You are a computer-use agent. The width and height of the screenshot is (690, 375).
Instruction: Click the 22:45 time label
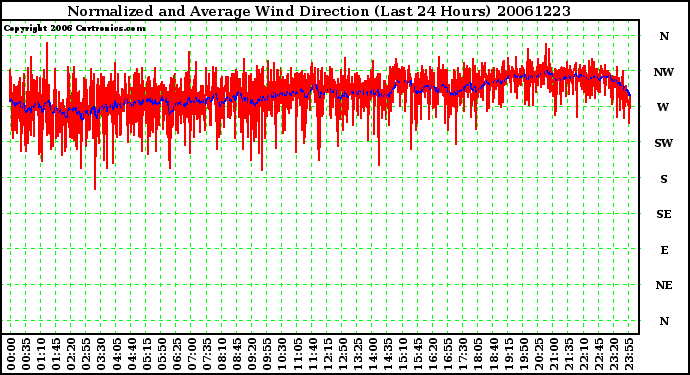(x=599, y=354)
